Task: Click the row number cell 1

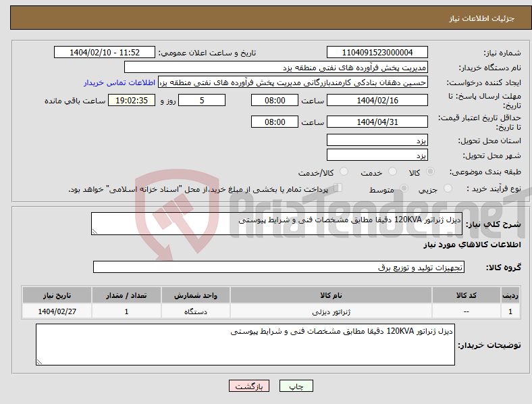Action: tap(510, 311)
